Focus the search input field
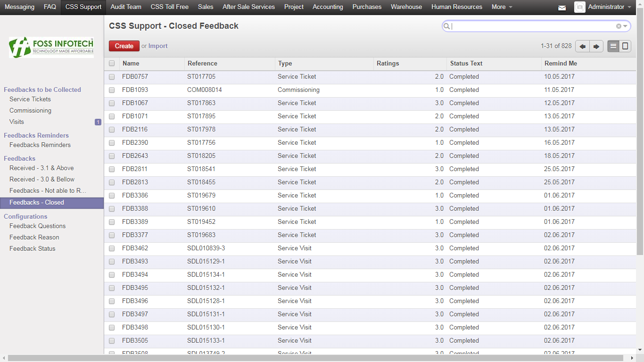 (x=533, y=26)
